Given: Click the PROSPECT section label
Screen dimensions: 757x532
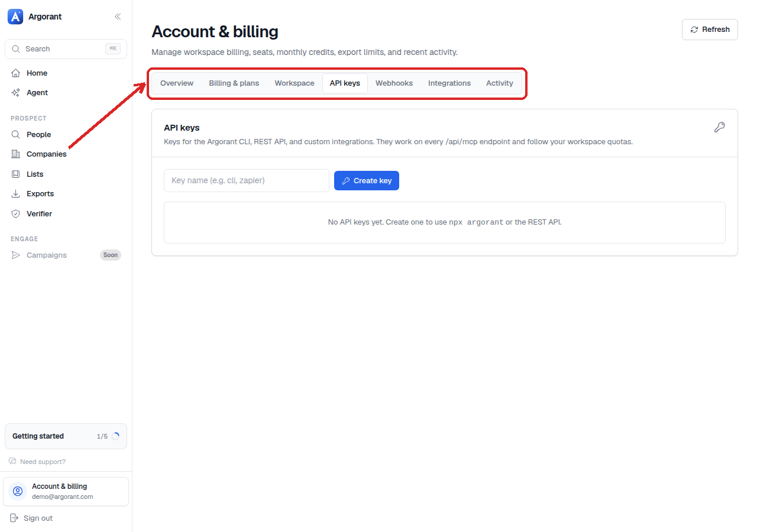Looking at the screenshot, I should point(28,118).
